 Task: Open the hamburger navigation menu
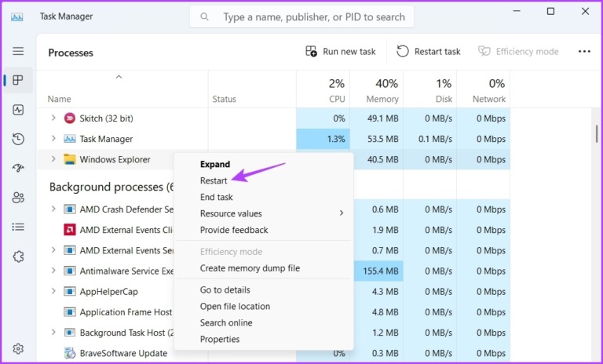[17, 51]
